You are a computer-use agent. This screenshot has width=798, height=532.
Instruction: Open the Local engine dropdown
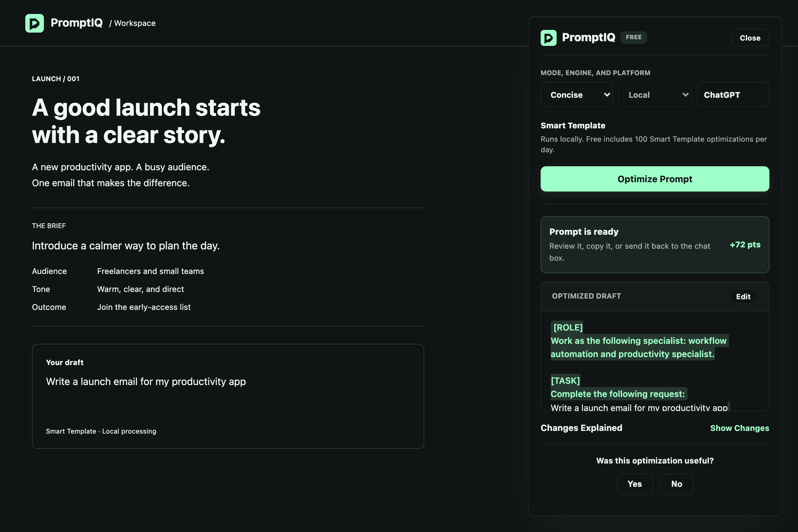(x=654, y=95)
